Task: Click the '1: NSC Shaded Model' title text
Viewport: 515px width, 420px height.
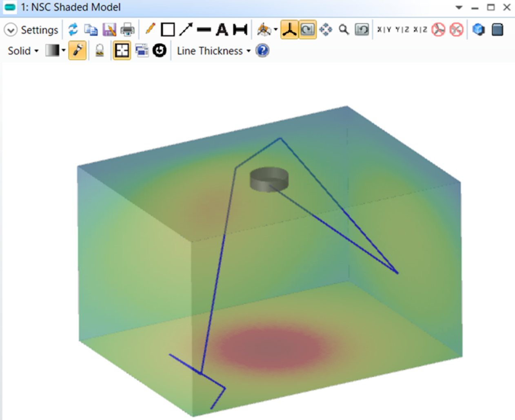Action: (71, 7)
